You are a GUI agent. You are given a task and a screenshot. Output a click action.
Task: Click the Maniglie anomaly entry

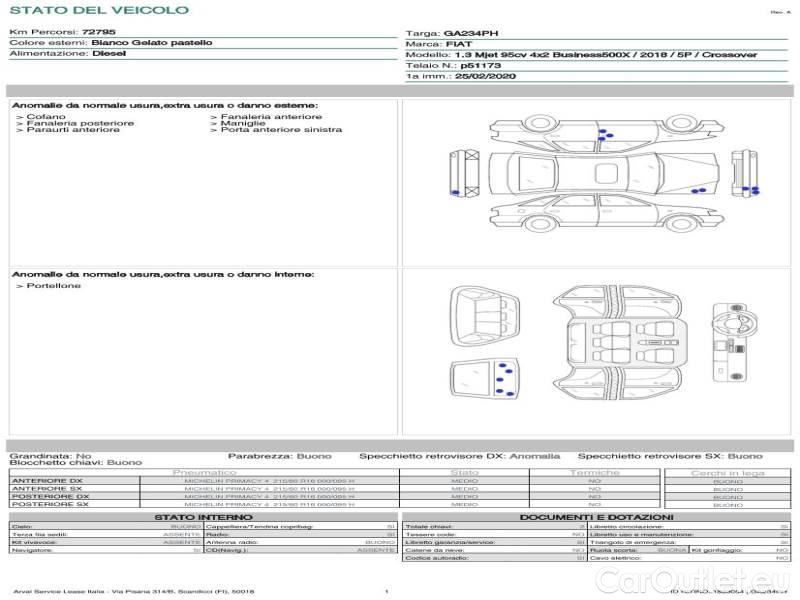(x=243, y=123)
